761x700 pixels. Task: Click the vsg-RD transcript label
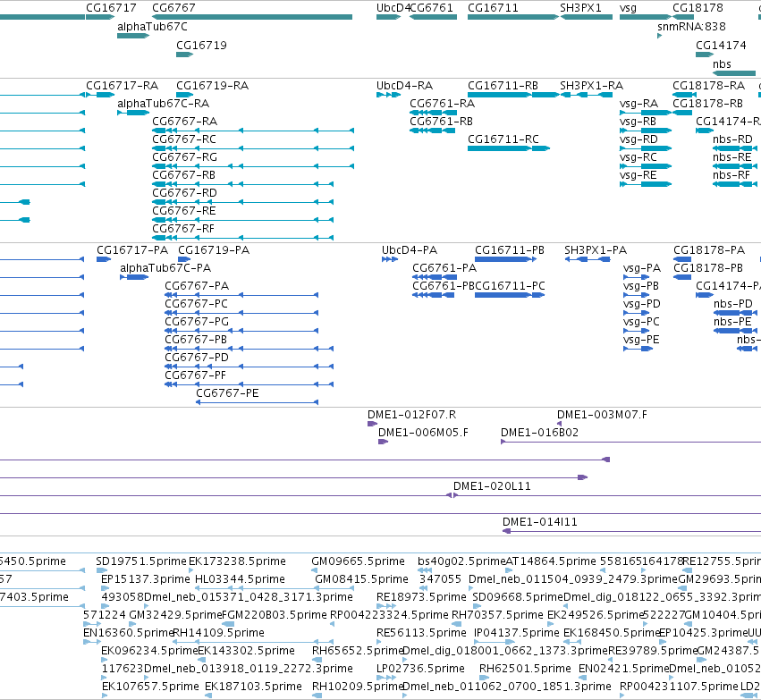pyautogui.click(x=638, y=139)
